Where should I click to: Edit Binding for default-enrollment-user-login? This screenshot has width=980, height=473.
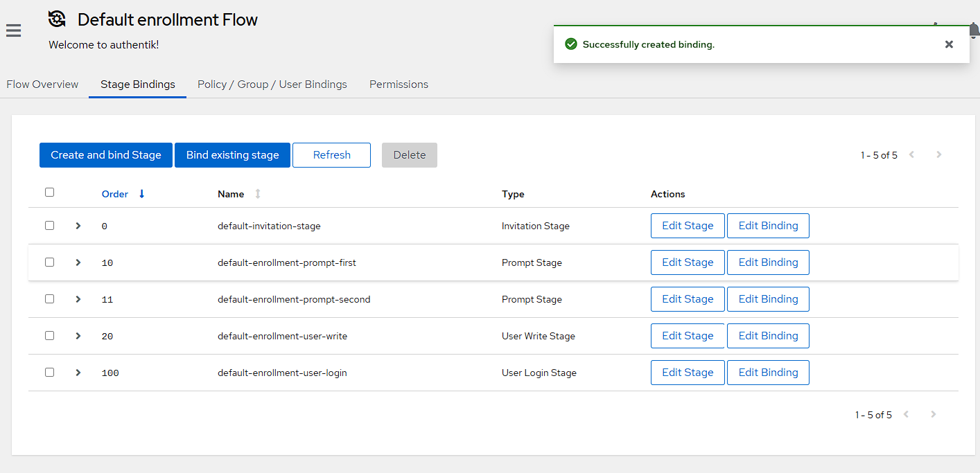click(768, 373)
